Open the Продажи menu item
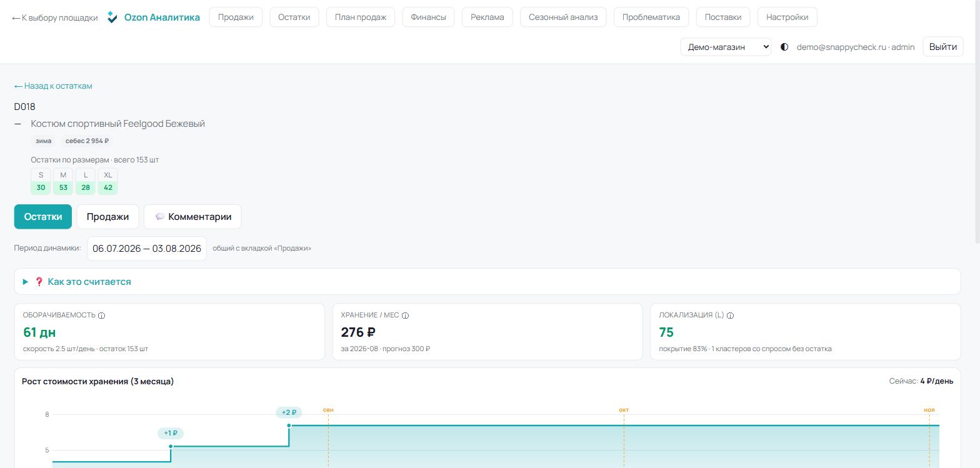This screenshot has width=980, height=468. 236,17
